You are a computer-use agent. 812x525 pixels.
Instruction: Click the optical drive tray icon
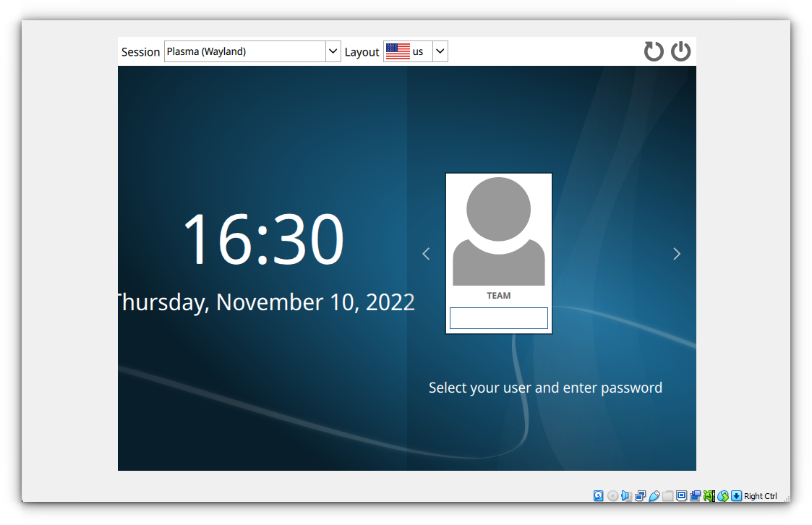[612, 495]
